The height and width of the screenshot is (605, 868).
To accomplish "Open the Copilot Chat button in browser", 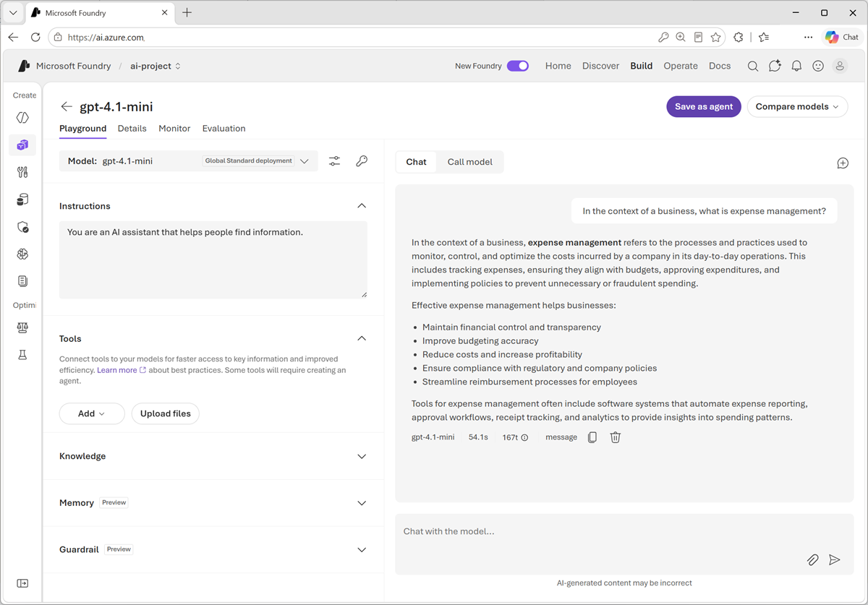I will point(842,37).
